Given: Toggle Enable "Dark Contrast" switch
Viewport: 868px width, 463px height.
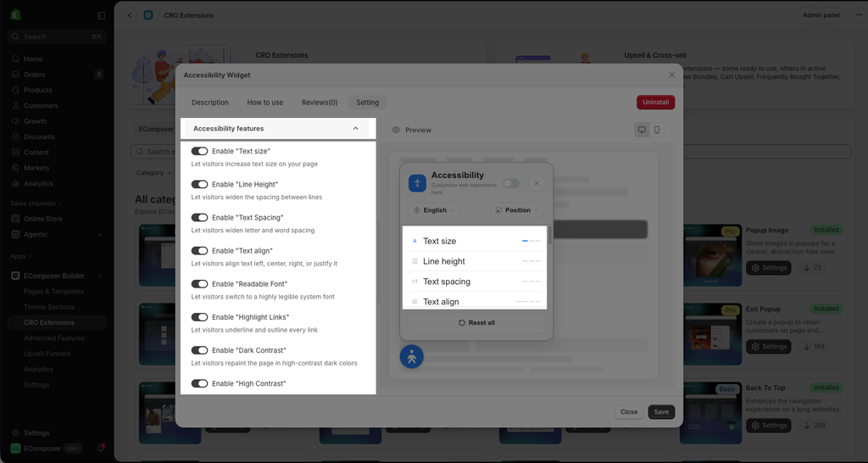Looking at the screenshot, I should point(199,350).
